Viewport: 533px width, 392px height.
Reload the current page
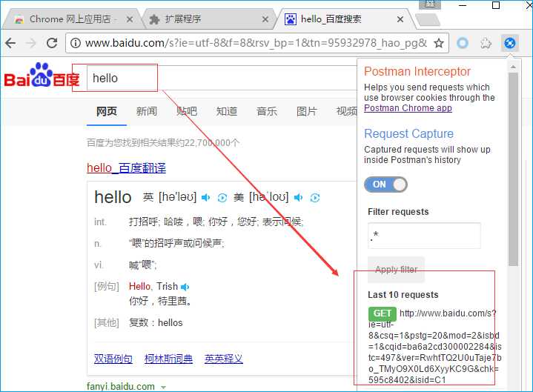coord(52,43)
